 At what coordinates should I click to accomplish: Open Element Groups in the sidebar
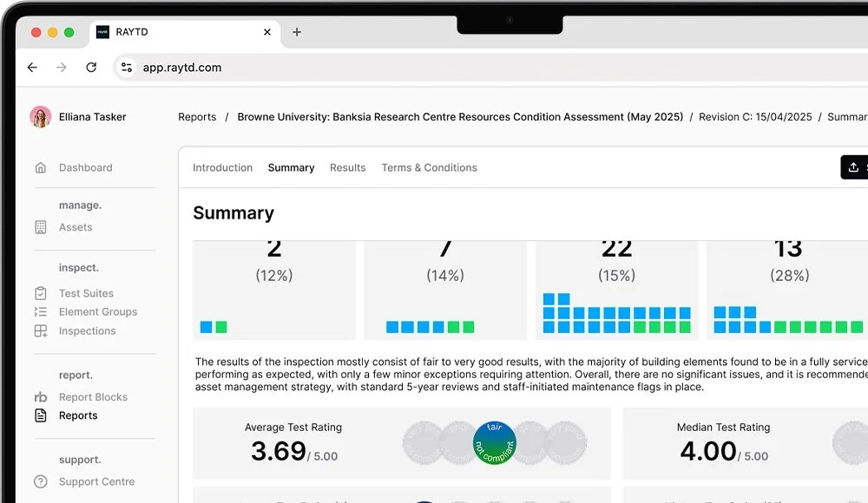98,312
